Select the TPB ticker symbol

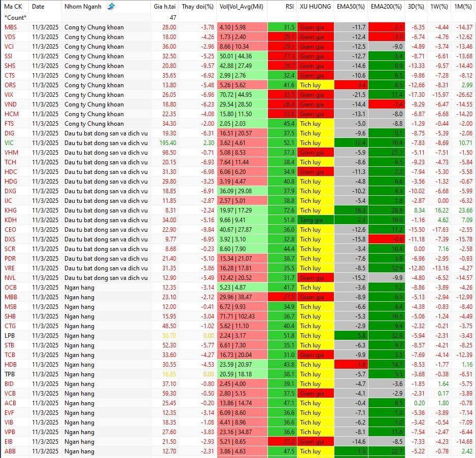tap(10, 374)
